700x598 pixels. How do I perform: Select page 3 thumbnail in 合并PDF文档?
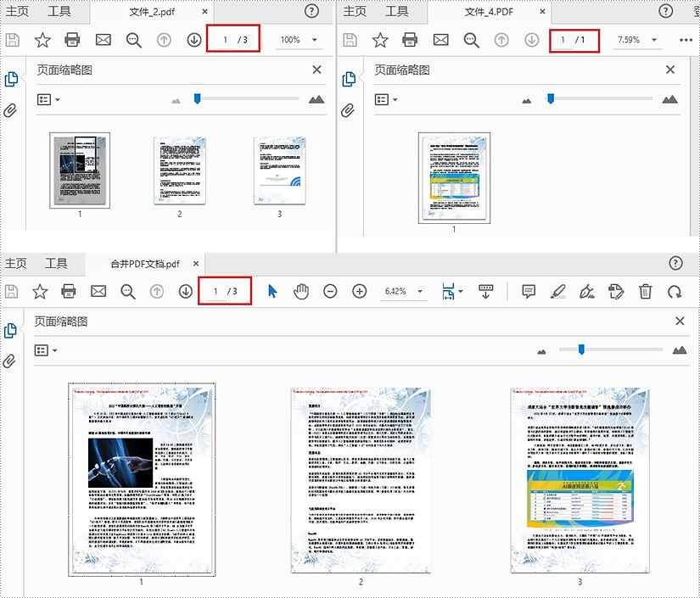[580, 481]
